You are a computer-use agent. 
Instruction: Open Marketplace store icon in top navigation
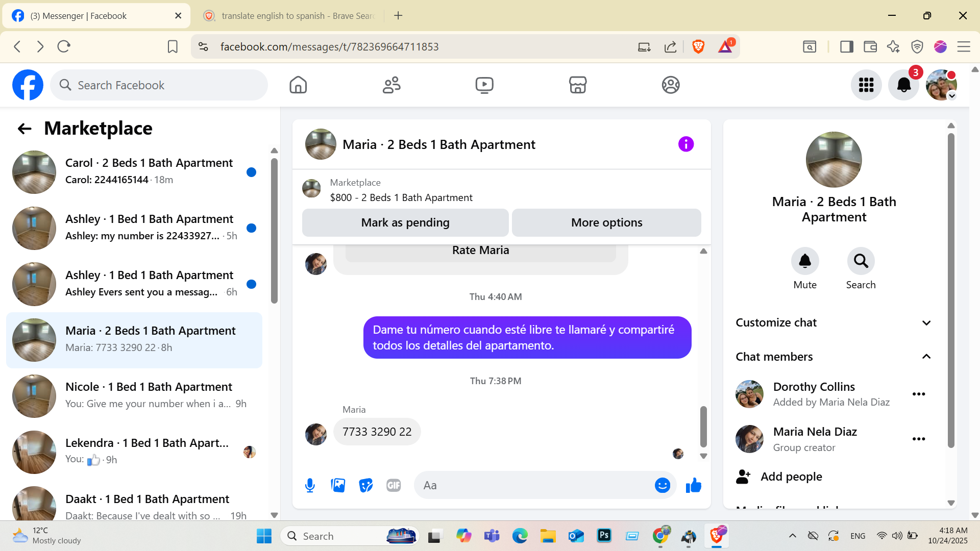[x=578, y=85]
